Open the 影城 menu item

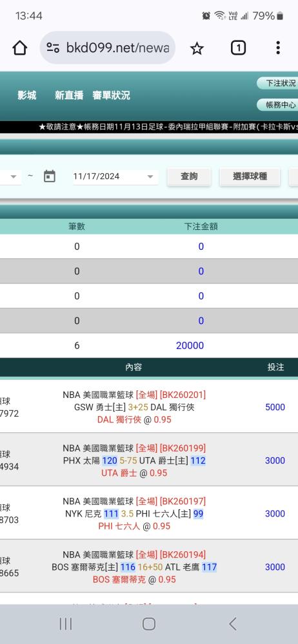click(26, 95)
